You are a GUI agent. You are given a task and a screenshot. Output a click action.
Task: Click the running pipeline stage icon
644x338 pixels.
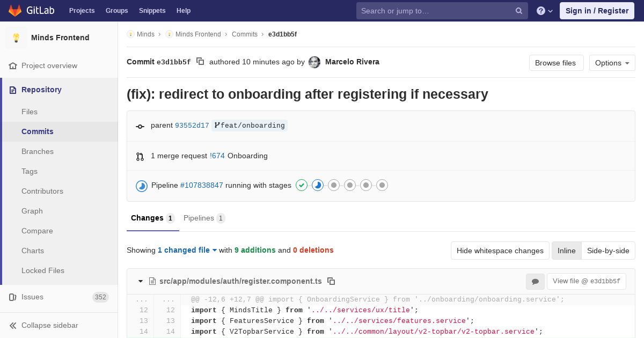coord(318,185)
